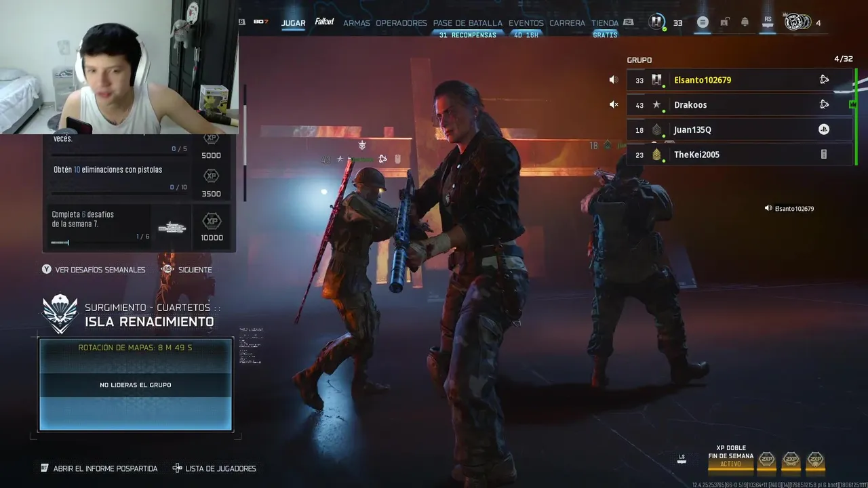Click the third 2XP token icon
Image resolution: width=868 pixels, height=488 pixels.
tap(815, 460)
